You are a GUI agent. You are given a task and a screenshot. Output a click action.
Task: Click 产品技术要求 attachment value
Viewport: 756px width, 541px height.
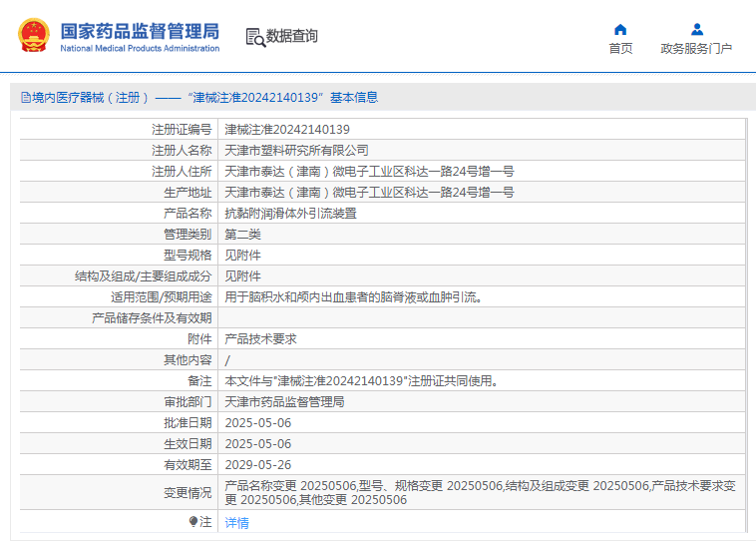[261, 339]
